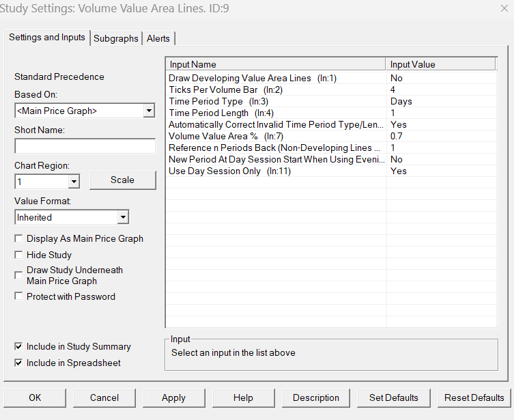This screenshot has height=420, width=514.
Task: Click the Short Name text field
Action: (x=85, y=146)
